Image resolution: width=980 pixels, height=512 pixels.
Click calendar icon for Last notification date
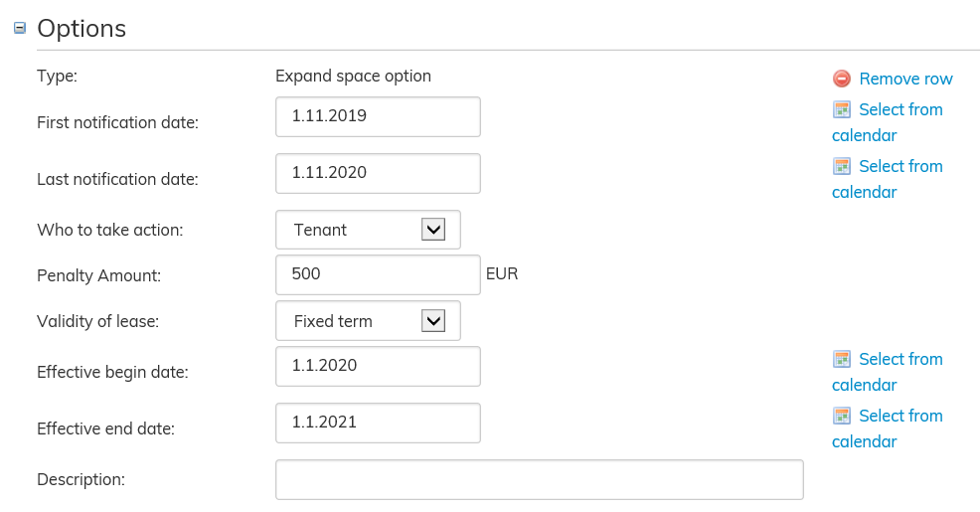[842, 166]
